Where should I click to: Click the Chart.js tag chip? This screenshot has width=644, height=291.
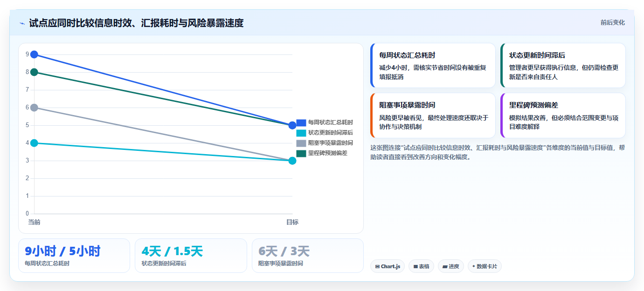click(x=388, y=266)
